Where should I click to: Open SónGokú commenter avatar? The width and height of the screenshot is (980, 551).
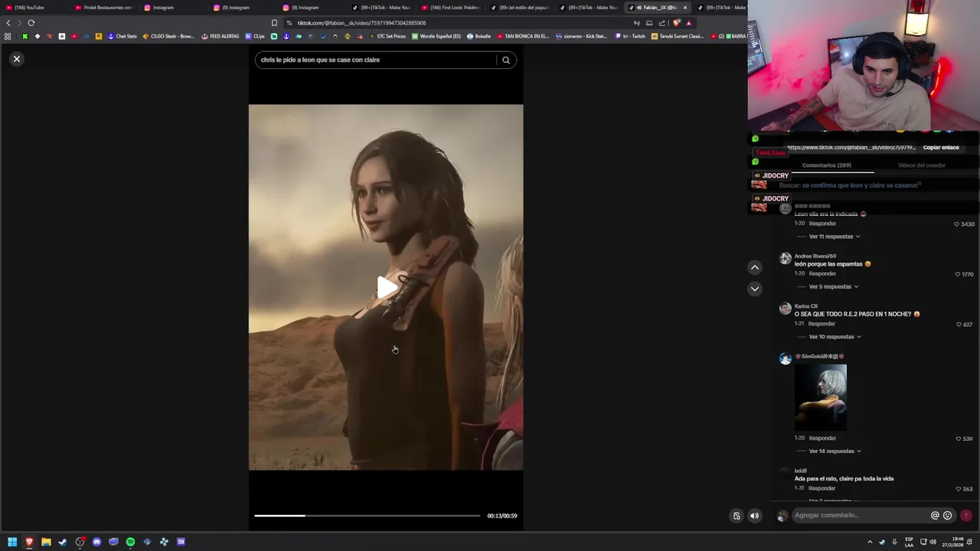click(786, 359)
